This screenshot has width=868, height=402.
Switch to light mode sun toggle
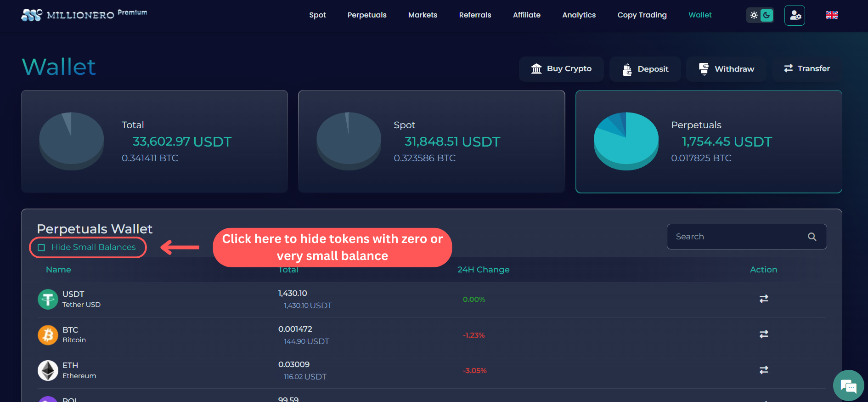(x=754, y=15)
